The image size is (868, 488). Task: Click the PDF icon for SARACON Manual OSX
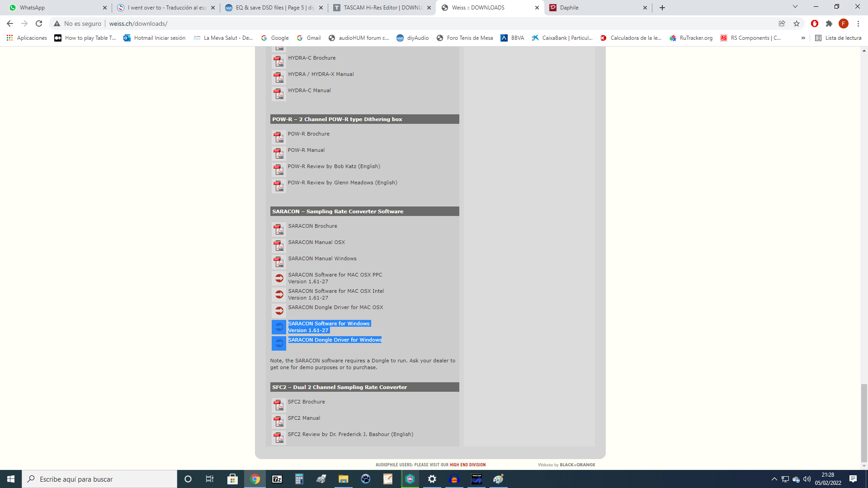click(278, 246)
